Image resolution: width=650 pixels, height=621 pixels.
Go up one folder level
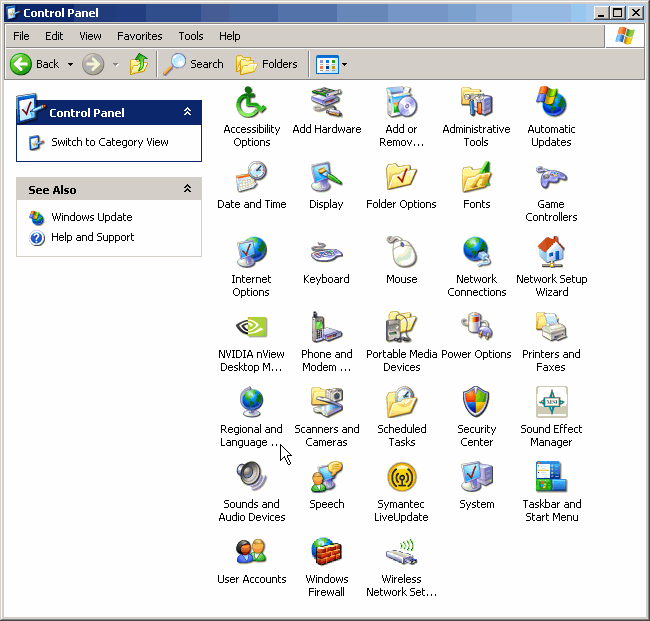point(139,64)
